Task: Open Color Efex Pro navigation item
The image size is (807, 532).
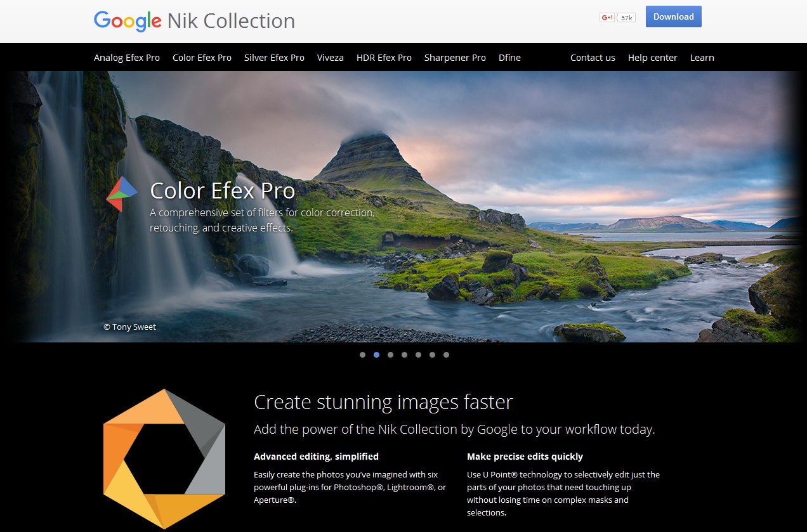Action: (202, 58)
